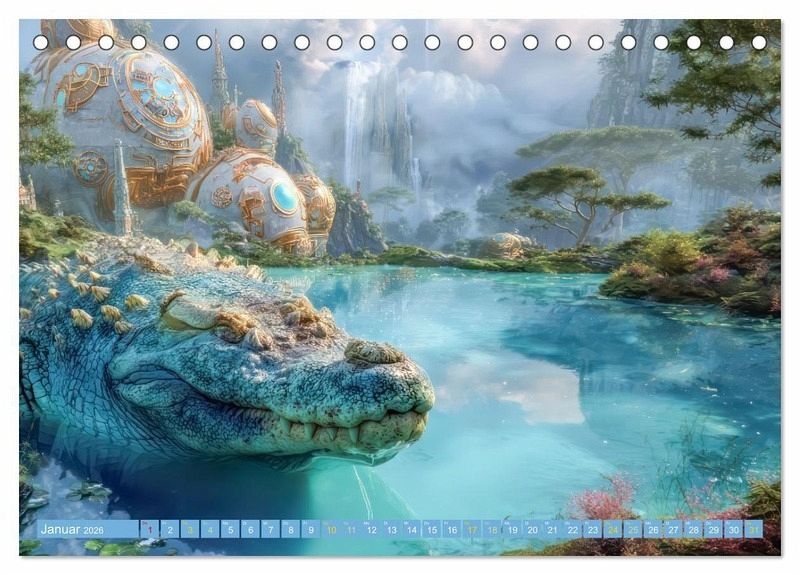Pick day 7 in the January row
The width and height of the screenshot is (800, 575).
(x=270, y=530)
